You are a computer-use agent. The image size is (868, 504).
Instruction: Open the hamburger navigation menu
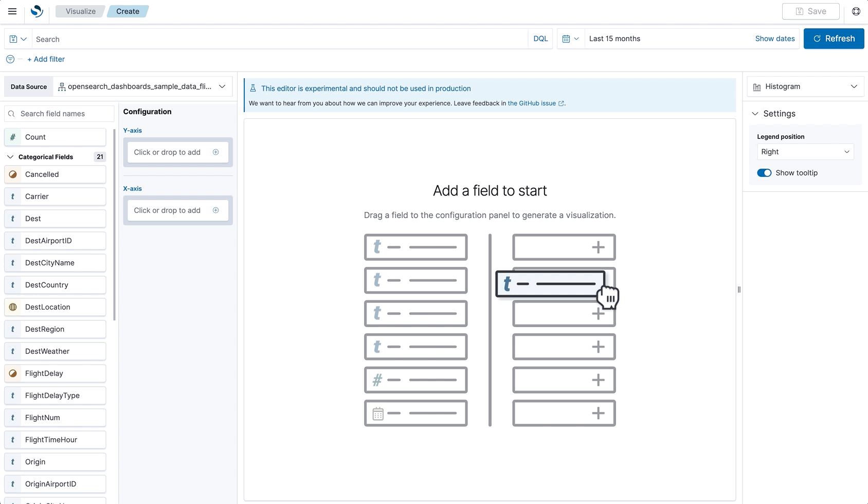pos(12,11)
